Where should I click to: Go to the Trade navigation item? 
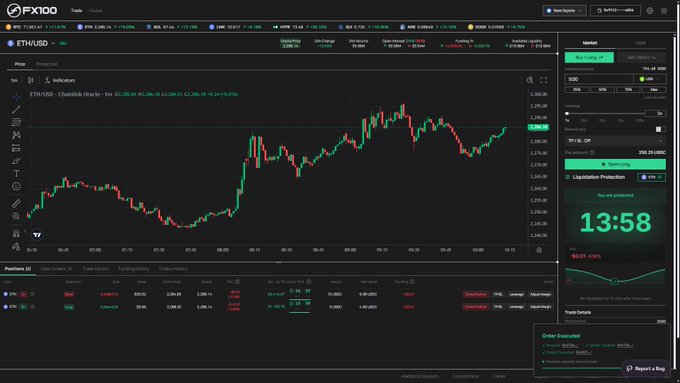[77, 10]
